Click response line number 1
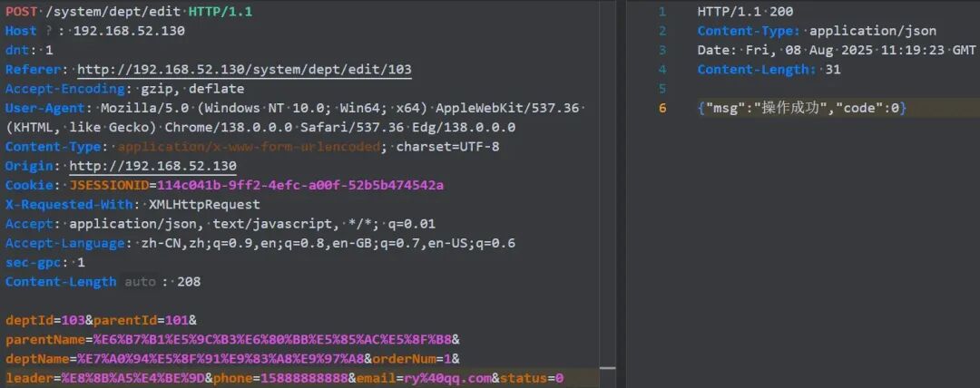Viewport: 980px width, 388px height. pyautogui.click(x=661, y=11)
